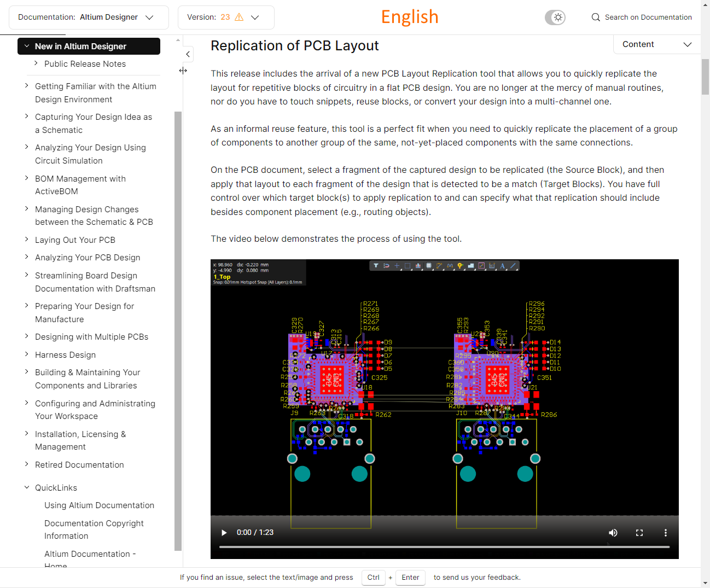Screen dimensions: 710x588
Task: Click the version warning triangle icon
Action: [239, 17]
